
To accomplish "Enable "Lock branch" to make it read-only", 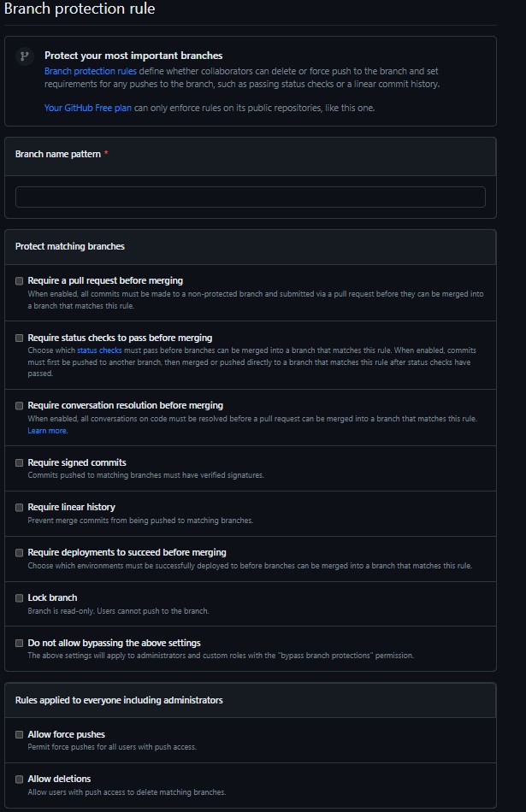I will (19, 597).
